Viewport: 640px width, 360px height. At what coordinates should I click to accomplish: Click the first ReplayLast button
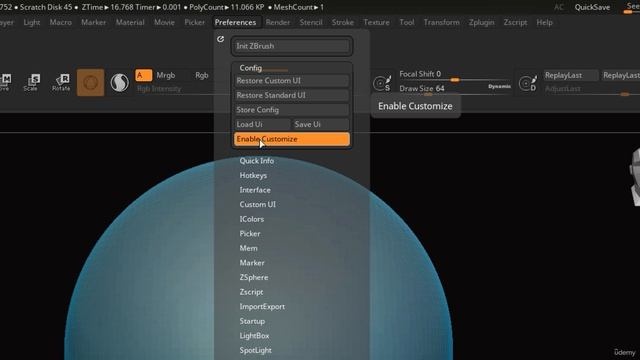pos(571,75)
